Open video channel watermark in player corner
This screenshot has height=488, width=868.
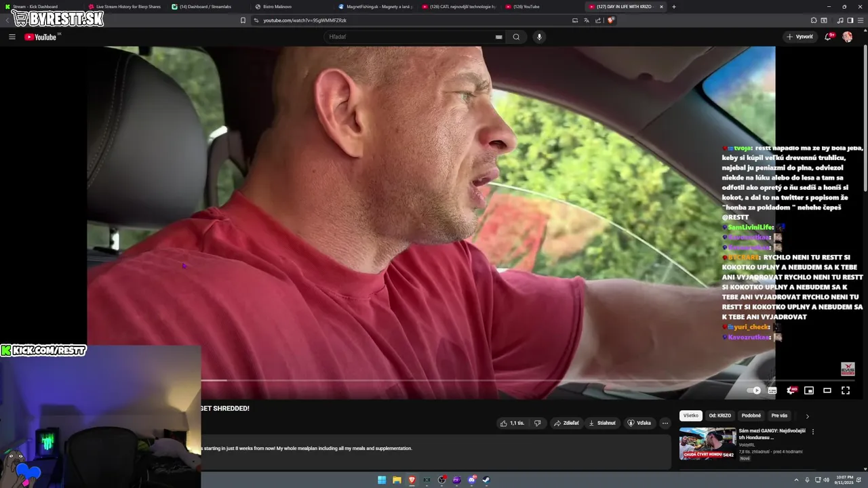[848, 369]
